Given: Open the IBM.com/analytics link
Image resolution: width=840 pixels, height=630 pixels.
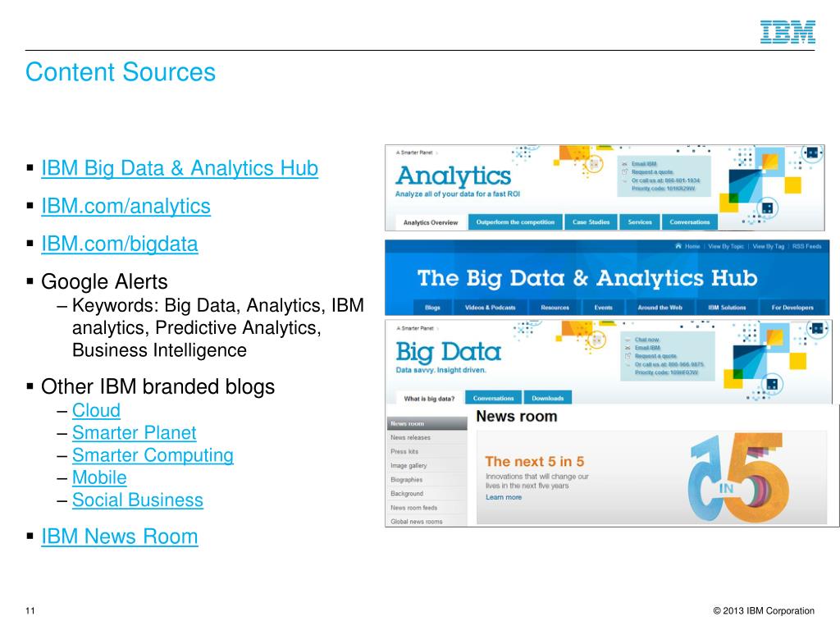Looking at the screenshot, I should click(x=126, y=206).
